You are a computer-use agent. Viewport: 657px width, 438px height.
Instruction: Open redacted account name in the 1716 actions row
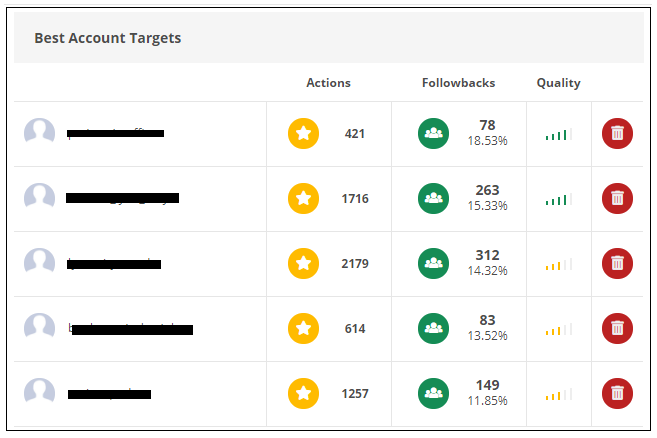click(x=122, y=198)
